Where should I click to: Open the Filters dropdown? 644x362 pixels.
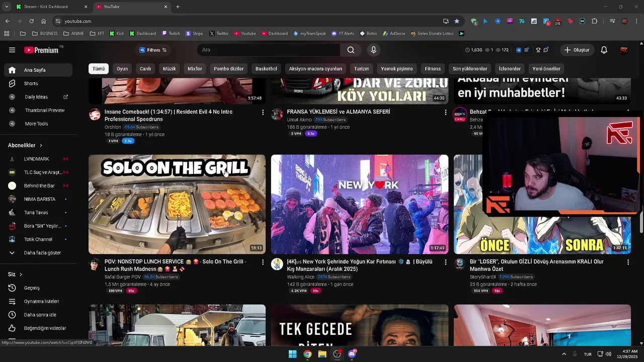point(152,50)
